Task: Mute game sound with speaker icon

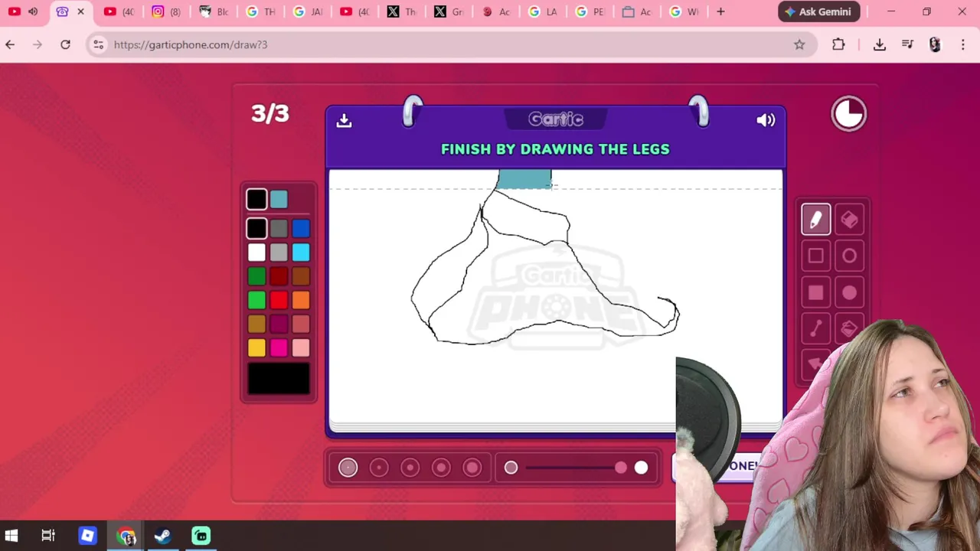Action: (x=766, y=120)
